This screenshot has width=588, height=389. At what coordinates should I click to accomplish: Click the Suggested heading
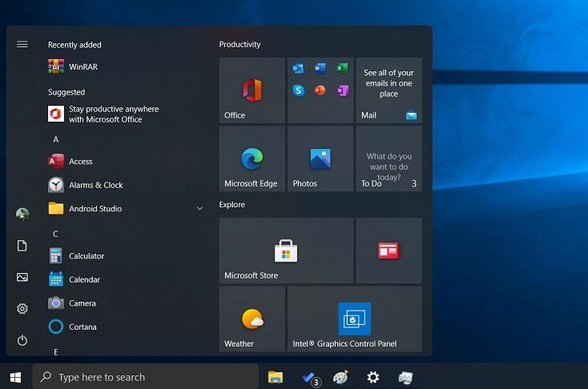coord(66,92)
